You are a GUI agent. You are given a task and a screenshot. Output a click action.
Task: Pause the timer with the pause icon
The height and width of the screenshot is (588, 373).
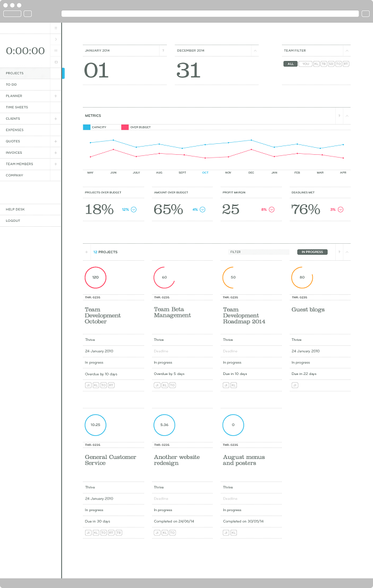56,51
